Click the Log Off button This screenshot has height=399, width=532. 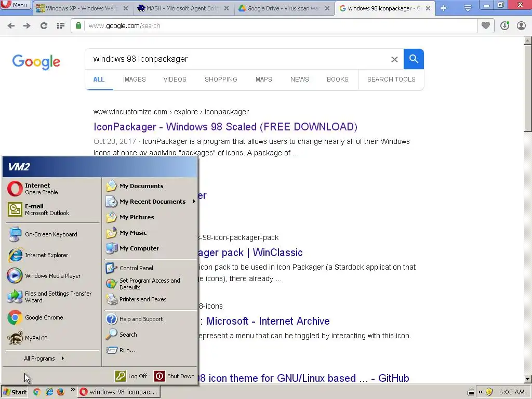tap(131, 376)
